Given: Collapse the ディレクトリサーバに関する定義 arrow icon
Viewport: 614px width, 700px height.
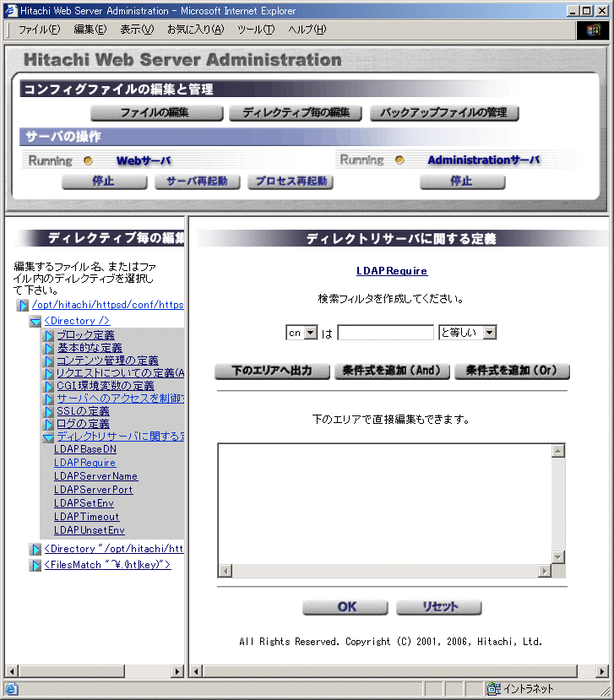Looking at the screenshot, I should point(48,437).
